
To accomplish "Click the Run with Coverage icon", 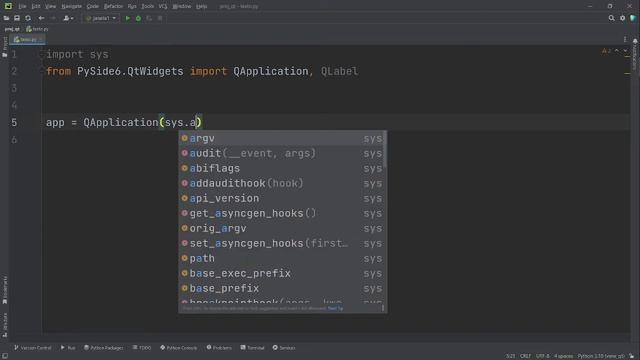I will (149, 18).
